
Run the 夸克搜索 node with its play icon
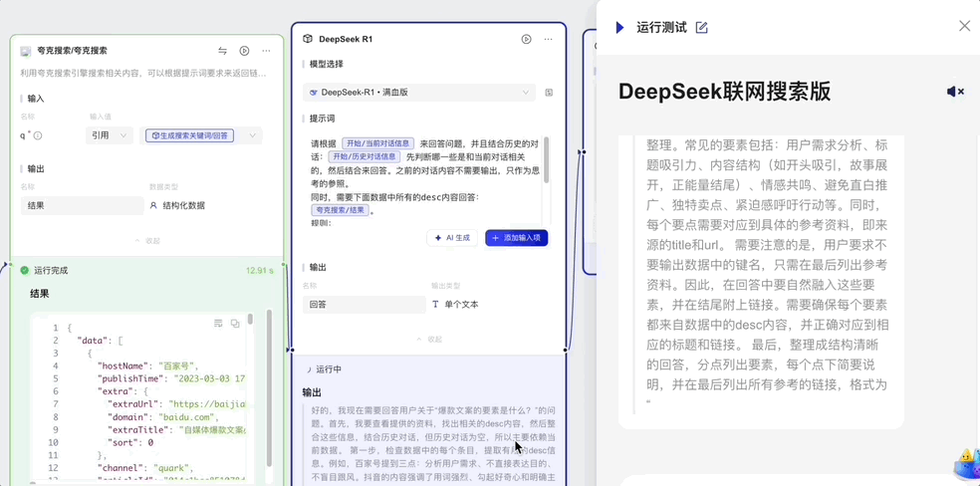(x=244, y=51)
